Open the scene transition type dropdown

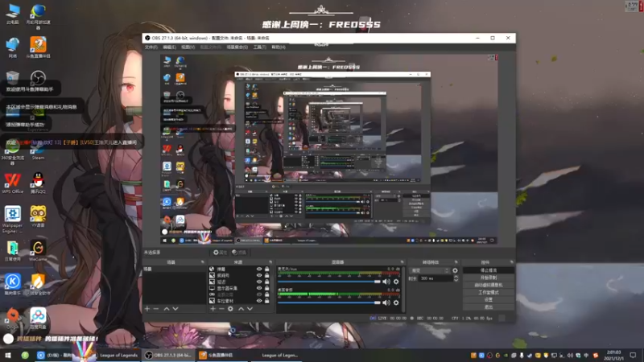pyautogui.click(x=430, y=270)
